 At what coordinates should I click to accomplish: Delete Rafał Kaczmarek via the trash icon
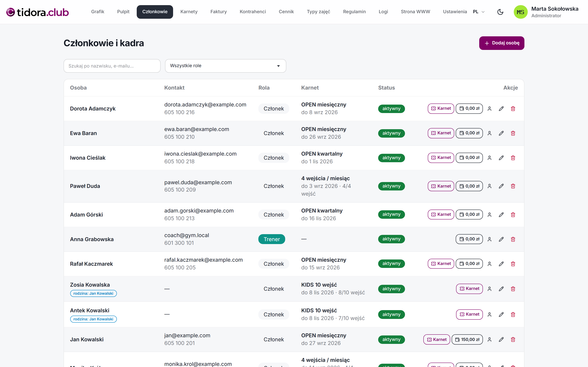(513, 264)
